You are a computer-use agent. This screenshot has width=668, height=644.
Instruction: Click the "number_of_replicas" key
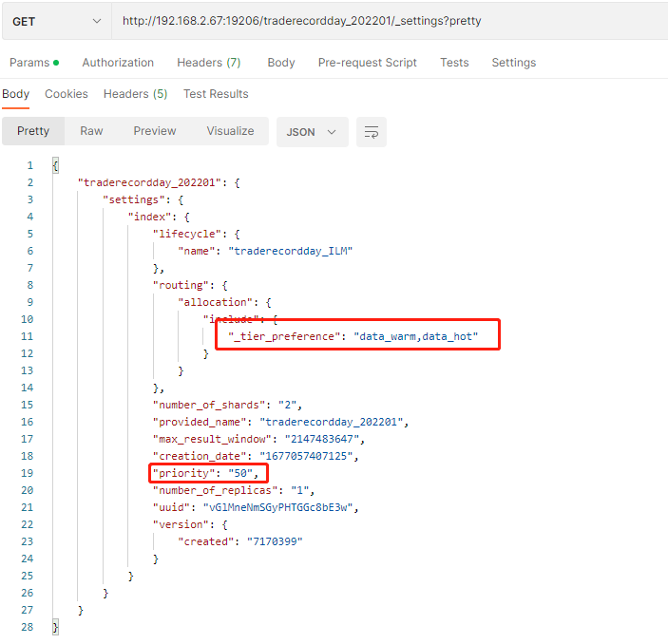[215, 490]
